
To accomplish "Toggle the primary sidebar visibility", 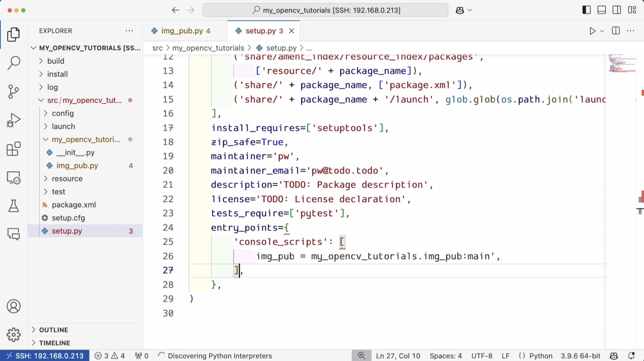I will click(x=586, y=10).
